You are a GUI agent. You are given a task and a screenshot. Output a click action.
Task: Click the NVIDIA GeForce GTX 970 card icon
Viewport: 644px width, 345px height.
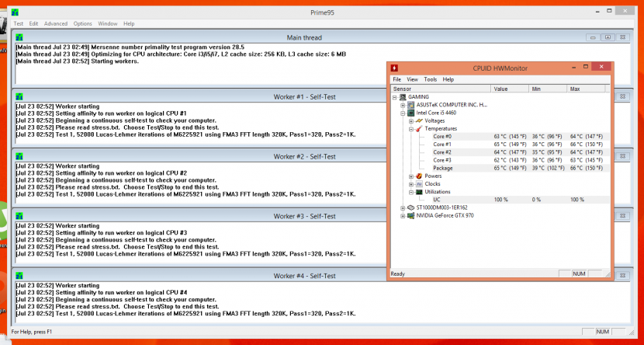(410, 215)
